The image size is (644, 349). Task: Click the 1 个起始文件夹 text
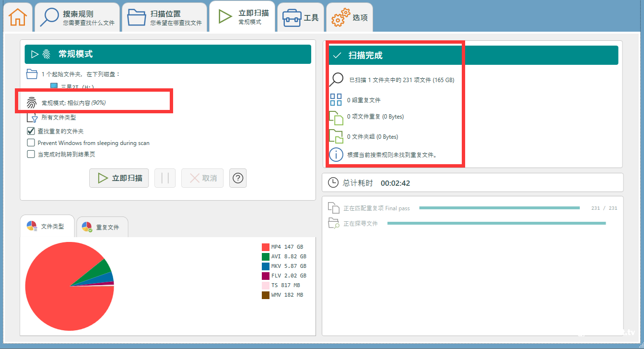click(x=81, y=74)
